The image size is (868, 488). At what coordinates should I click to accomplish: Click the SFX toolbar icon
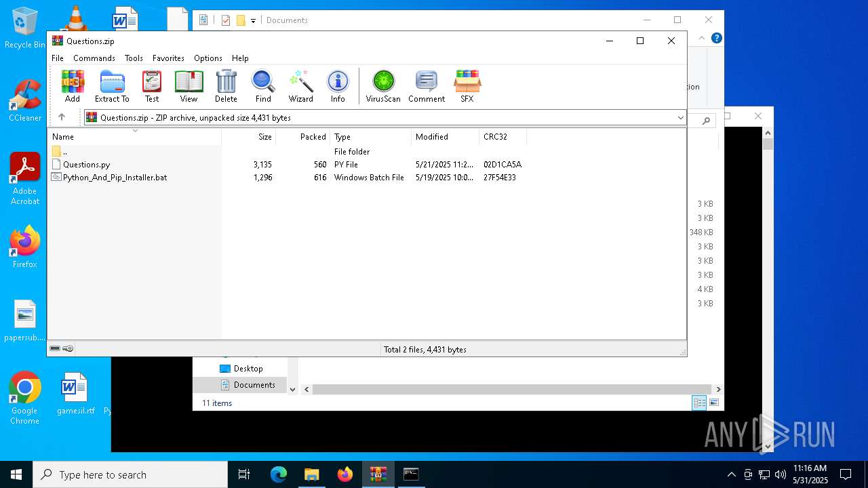click(467, 86)
